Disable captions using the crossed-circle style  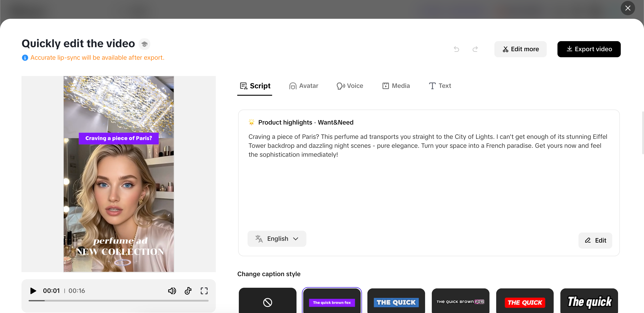[267, 302]
